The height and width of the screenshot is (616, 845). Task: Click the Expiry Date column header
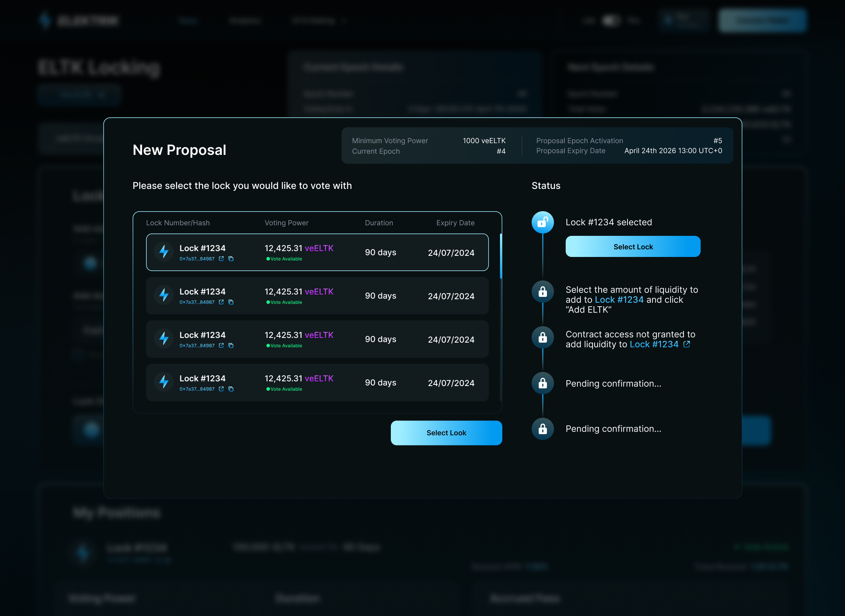(x=455, y=223)
